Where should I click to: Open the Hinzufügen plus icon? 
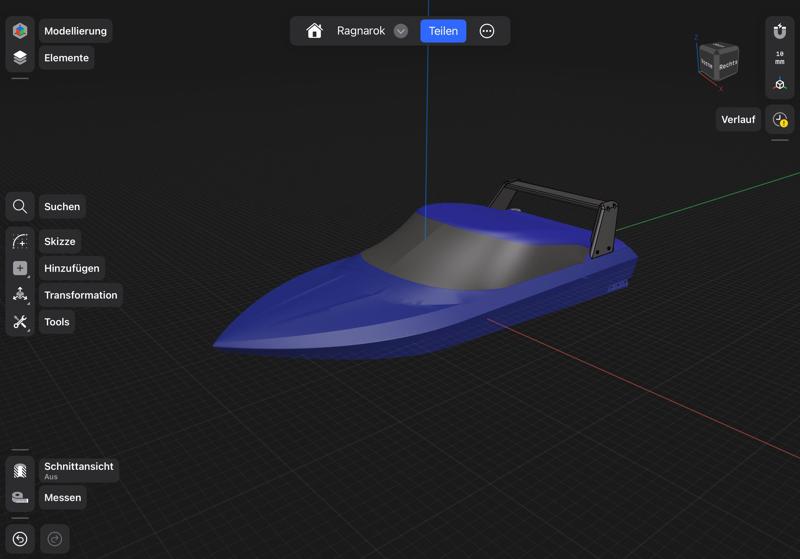[20, 268]
